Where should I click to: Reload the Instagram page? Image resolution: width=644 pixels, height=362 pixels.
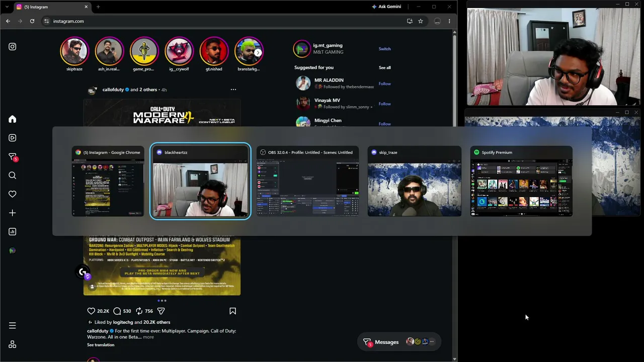32,21
